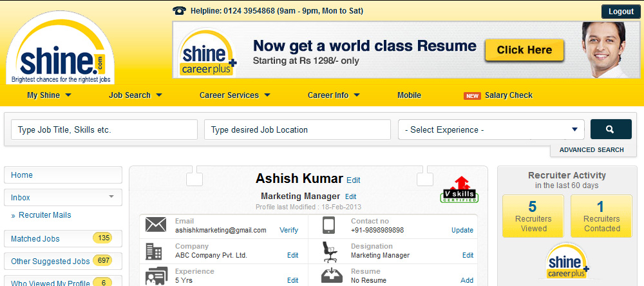Click the career plus logo under Recruiter Activity
The width and height of the screenshot is (644, 286).
[x=567, y=262]
